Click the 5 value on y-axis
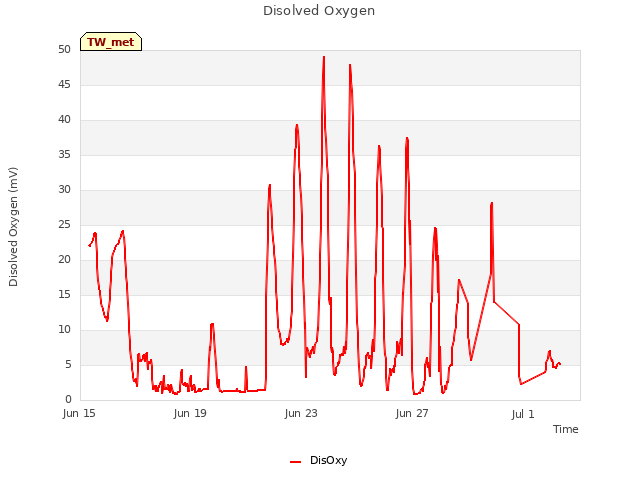Image resolution: width=640 pixels, height=480 pixels. coord(68,364)
